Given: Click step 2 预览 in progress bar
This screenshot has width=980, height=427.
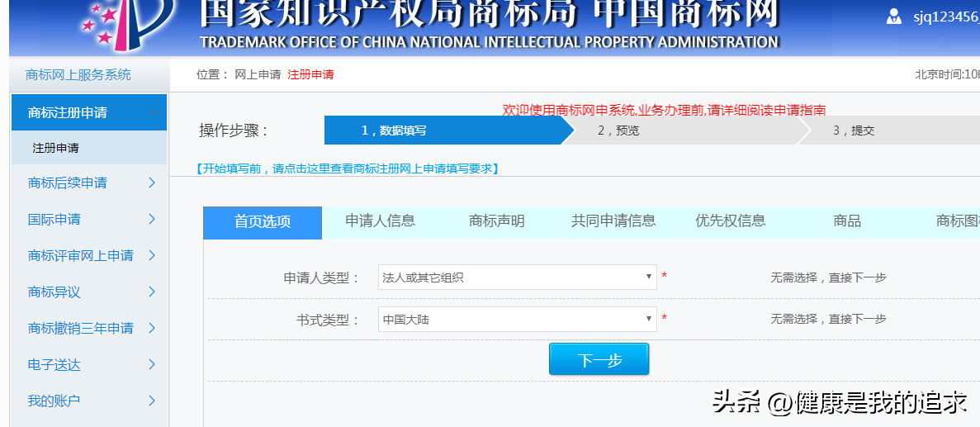Looking at the screenshot, I should coord(618,130).
